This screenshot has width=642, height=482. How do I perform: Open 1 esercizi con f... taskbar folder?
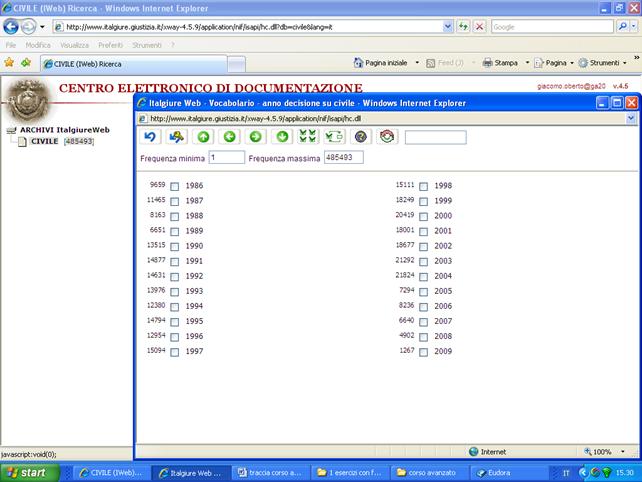point(349,473)
